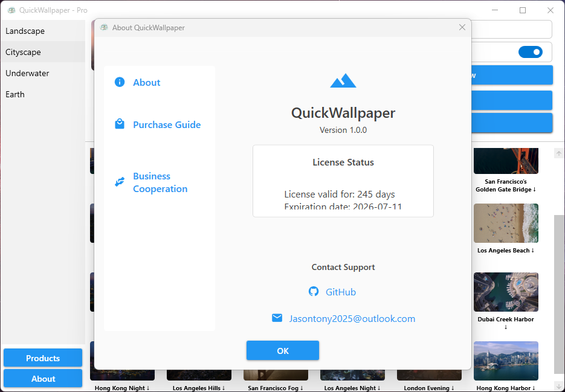565x392 pixels.
Task: Click the Version 1.0.0 text
Action: click(343, 130)
